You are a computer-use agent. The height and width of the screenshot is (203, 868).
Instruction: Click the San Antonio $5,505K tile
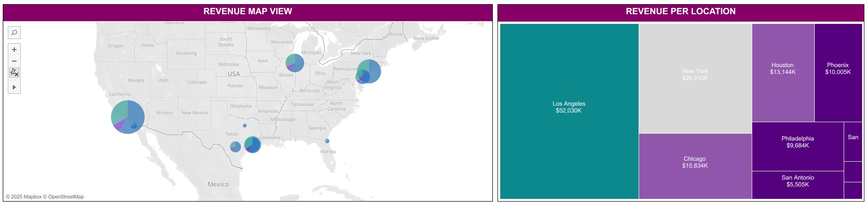[798, 185]
